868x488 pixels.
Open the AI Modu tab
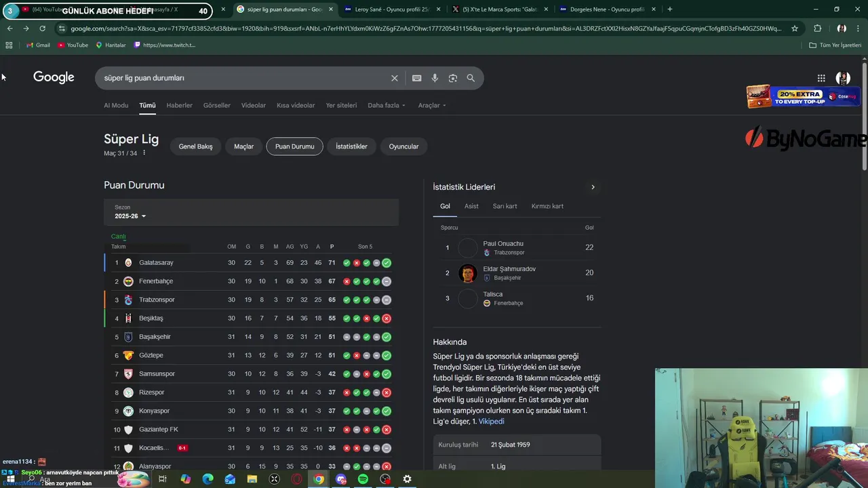tap(116, 105)
